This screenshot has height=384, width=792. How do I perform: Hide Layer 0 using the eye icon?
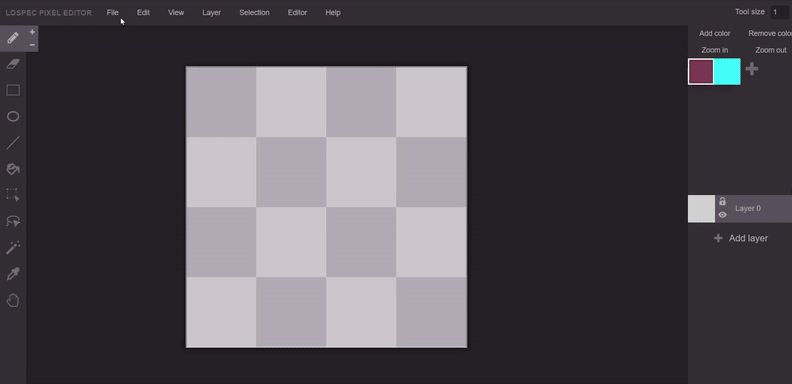(722, 215)
